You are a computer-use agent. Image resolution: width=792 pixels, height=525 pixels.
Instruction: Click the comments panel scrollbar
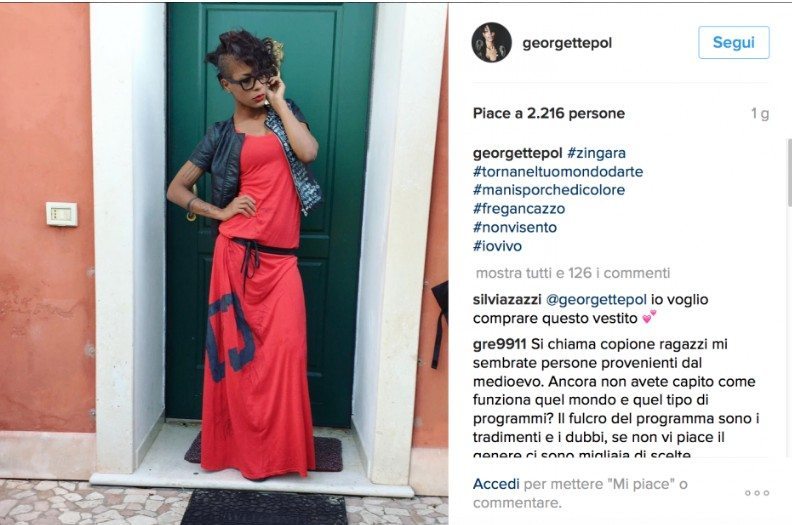click(789, 172)
